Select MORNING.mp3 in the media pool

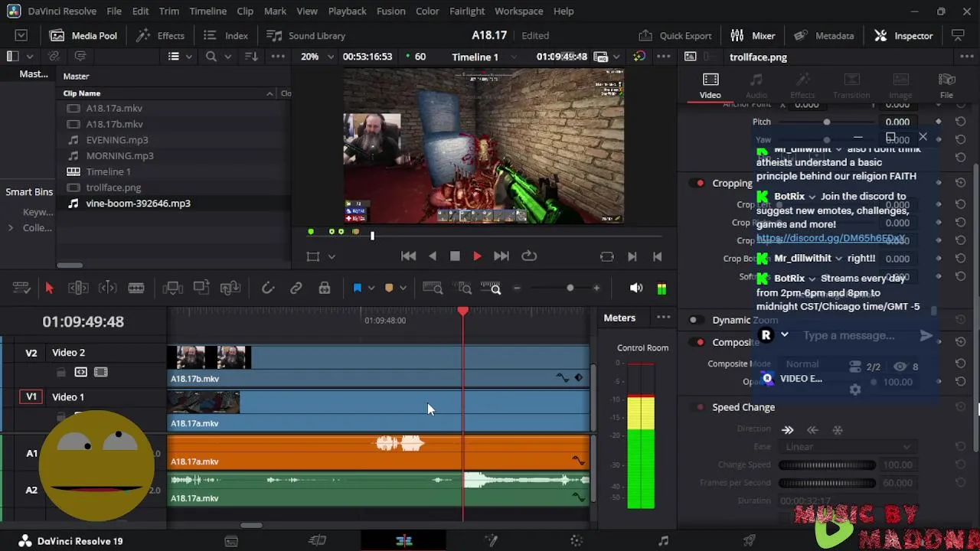(x=119, y=156)
